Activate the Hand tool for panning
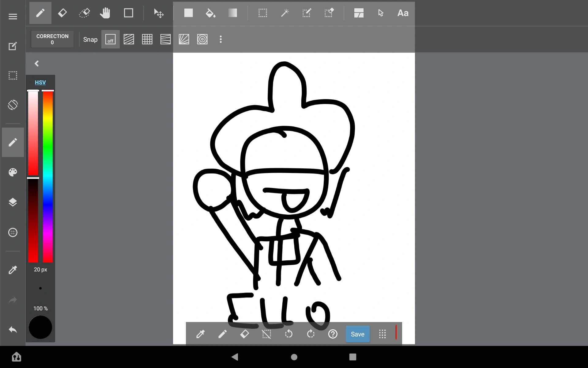Viewport: 588px width, 368px height. 105,13
